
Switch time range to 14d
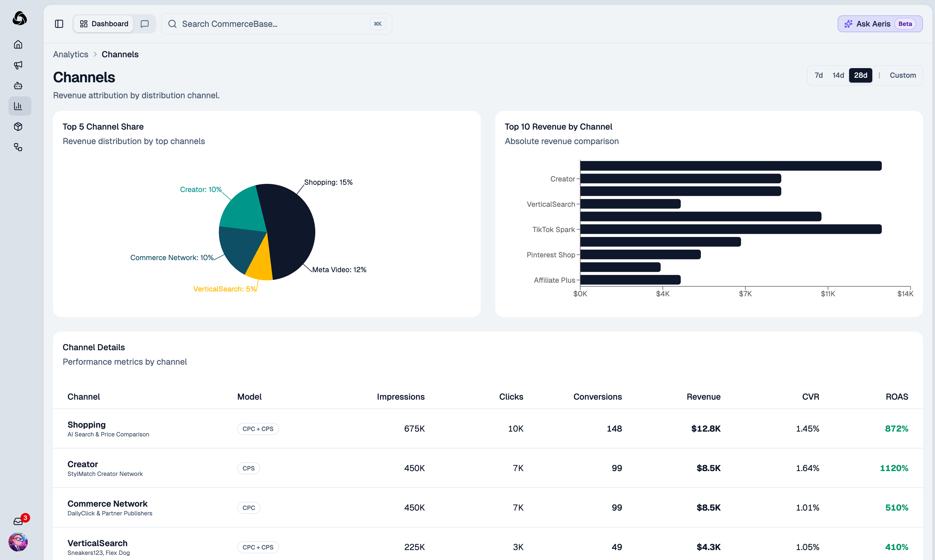pyautogui.click(x=838, y=75)
